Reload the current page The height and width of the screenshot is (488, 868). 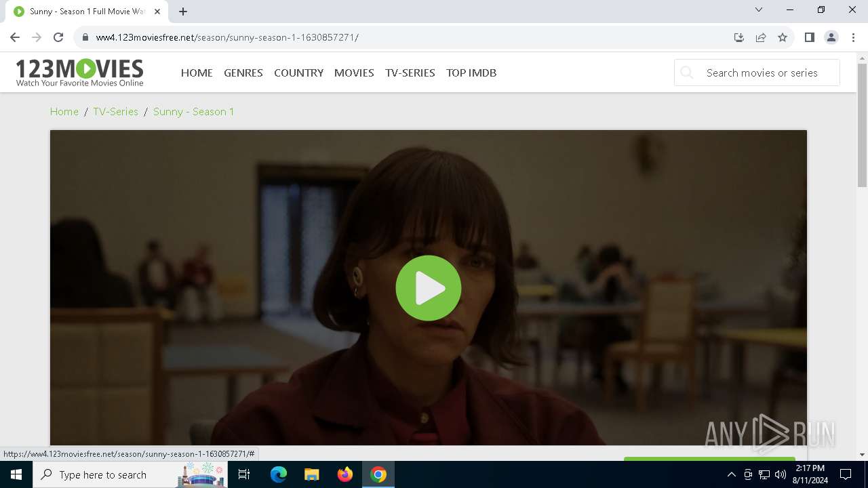click(x=58, y=37)
